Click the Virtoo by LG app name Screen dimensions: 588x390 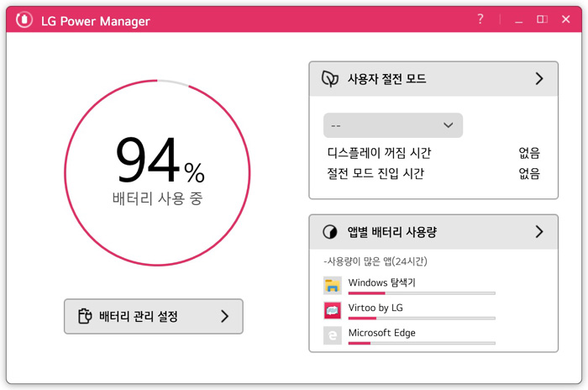coord(375,308)
